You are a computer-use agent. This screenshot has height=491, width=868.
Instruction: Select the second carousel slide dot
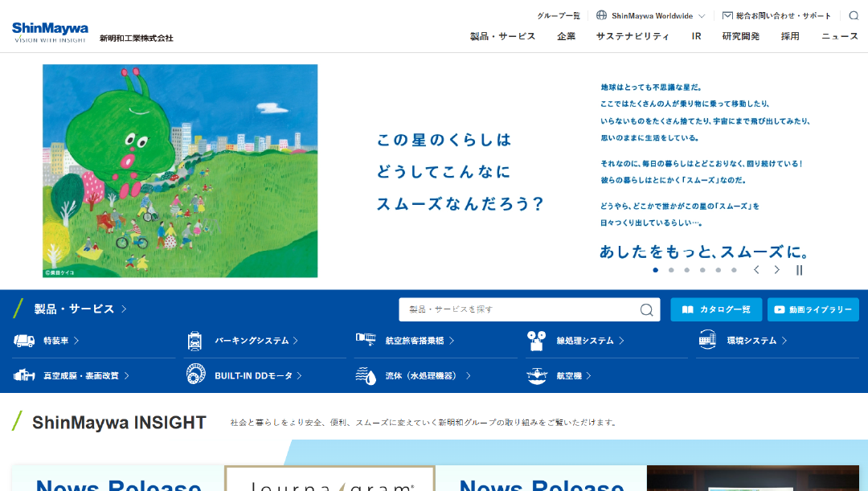coord(671,270)
